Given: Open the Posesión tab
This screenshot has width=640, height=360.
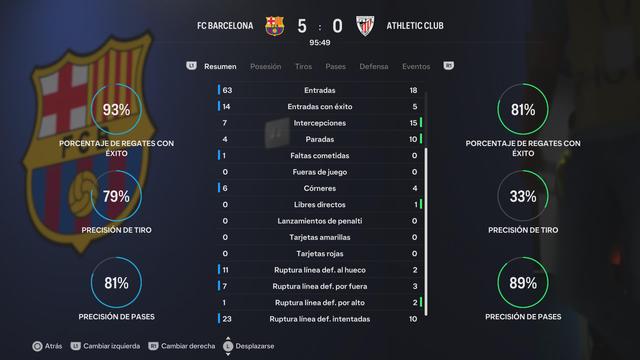Looking at the screenshot, I should (x=265, y=67).
